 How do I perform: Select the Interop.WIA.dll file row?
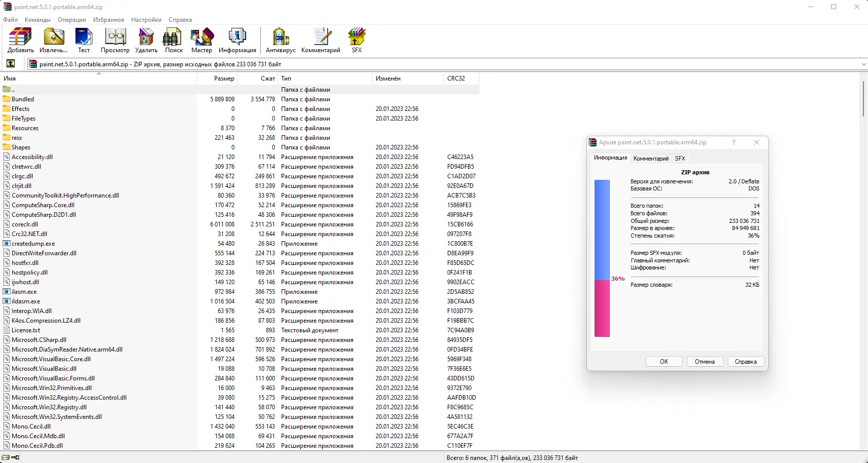(x=240, y=311)
